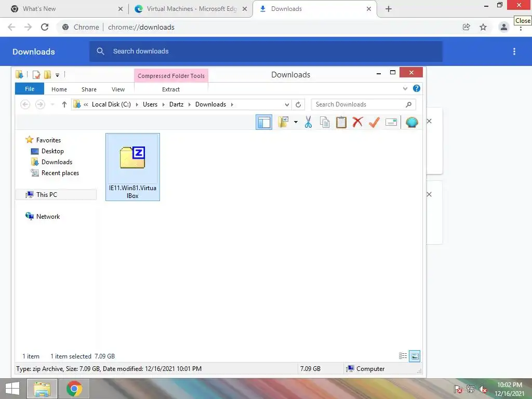The width and height of the screenshot is (532, 399).
Task: Open the folder options dropdown arrow
Action: [296, 122]
